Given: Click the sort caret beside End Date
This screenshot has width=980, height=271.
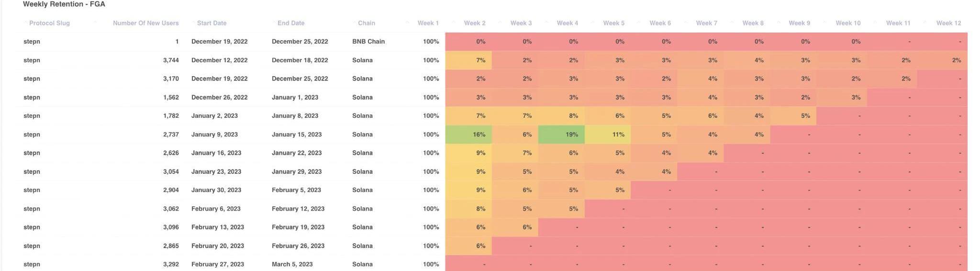Looking at the screenshot, I should coord(274,23).
